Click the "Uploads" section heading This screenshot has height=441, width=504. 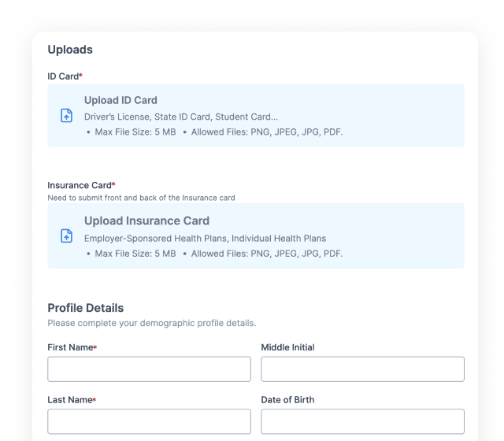coord(70,50)
